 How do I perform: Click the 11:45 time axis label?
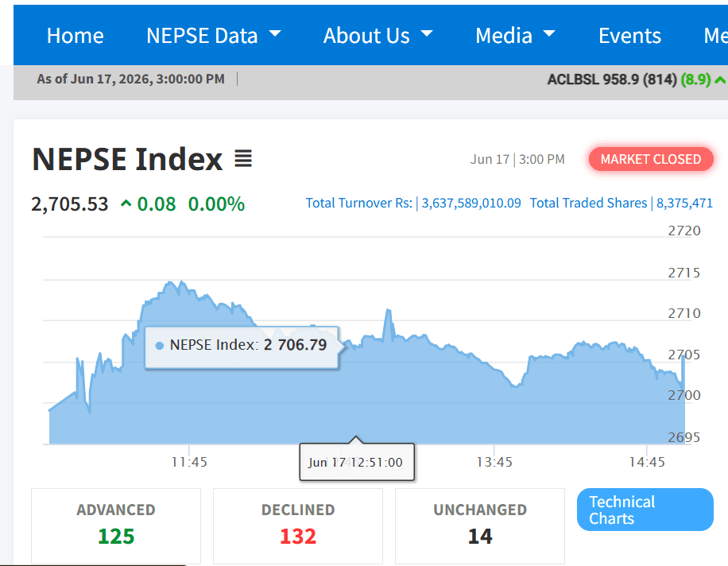coord(189,462)
